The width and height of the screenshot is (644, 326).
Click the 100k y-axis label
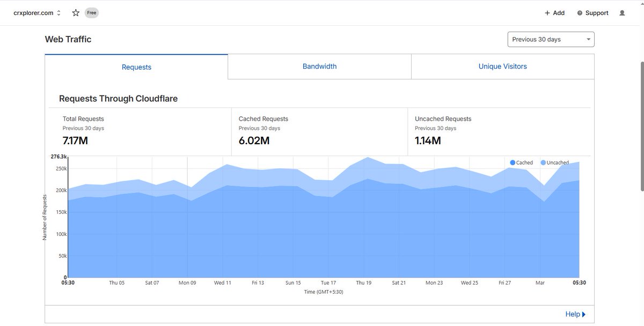[x=61, y=234]
